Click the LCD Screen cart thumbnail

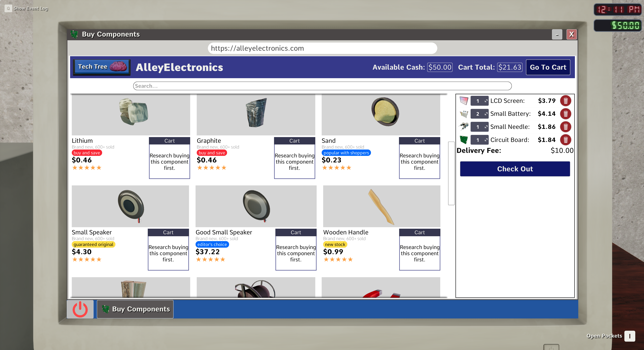pyautogui.click(x=464, y=101)
